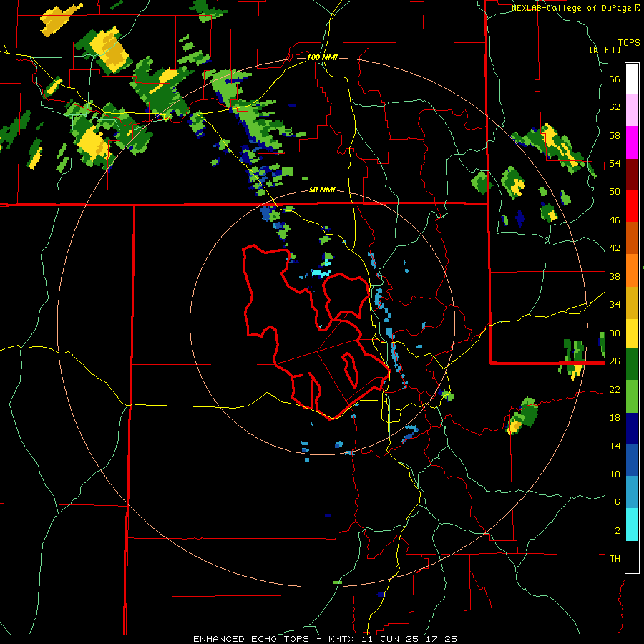Click the 'NEXLAB-College of DuPage' credit text
This screenshot has width=644, height=644.
(572, 8)
